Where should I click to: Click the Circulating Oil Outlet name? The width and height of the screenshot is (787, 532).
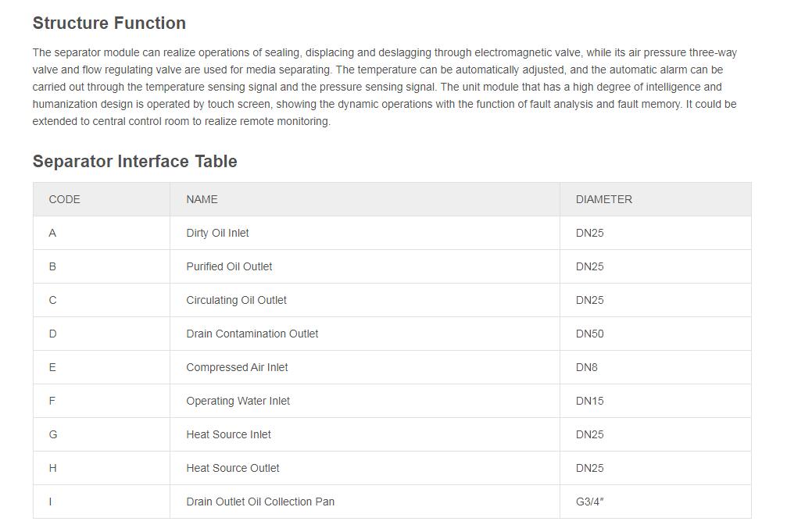pos(236,300)
